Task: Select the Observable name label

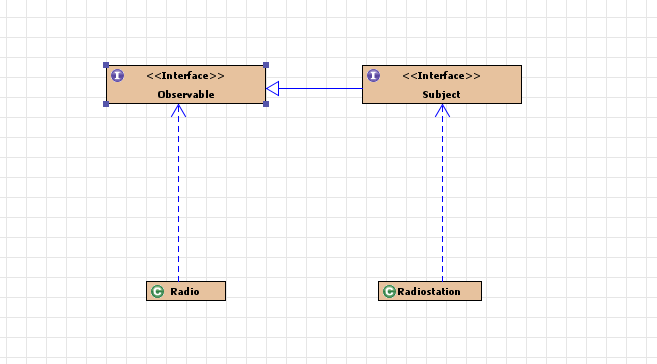Action: (186, 95)
